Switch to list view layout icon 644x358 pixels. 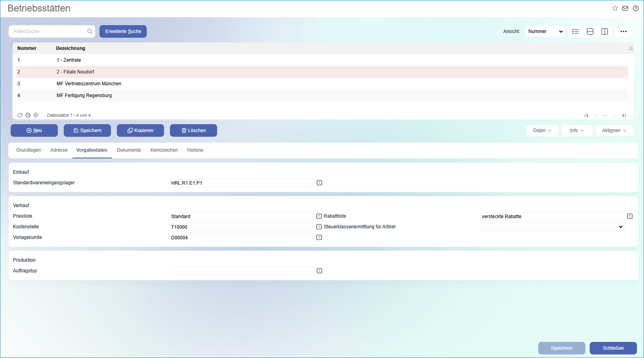(x=576, y=31)
